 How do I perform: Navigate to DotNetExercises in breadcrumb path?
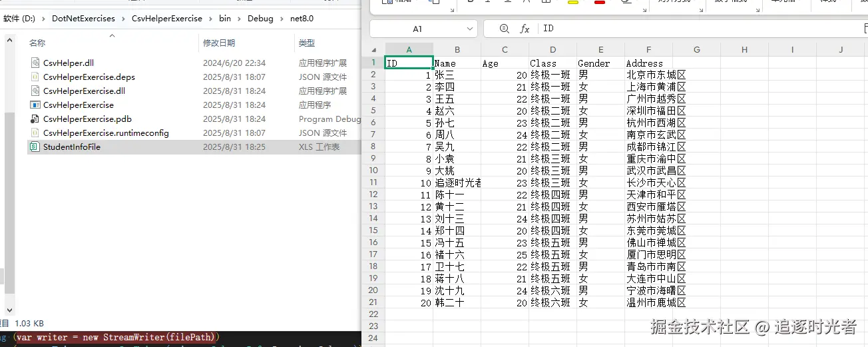coord(83,19)
